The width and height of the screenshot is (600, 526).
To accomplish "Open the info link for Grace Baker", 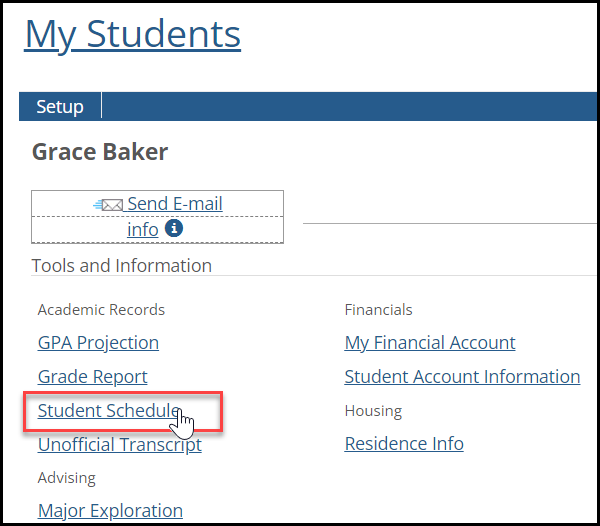I will tap(142, 229).
